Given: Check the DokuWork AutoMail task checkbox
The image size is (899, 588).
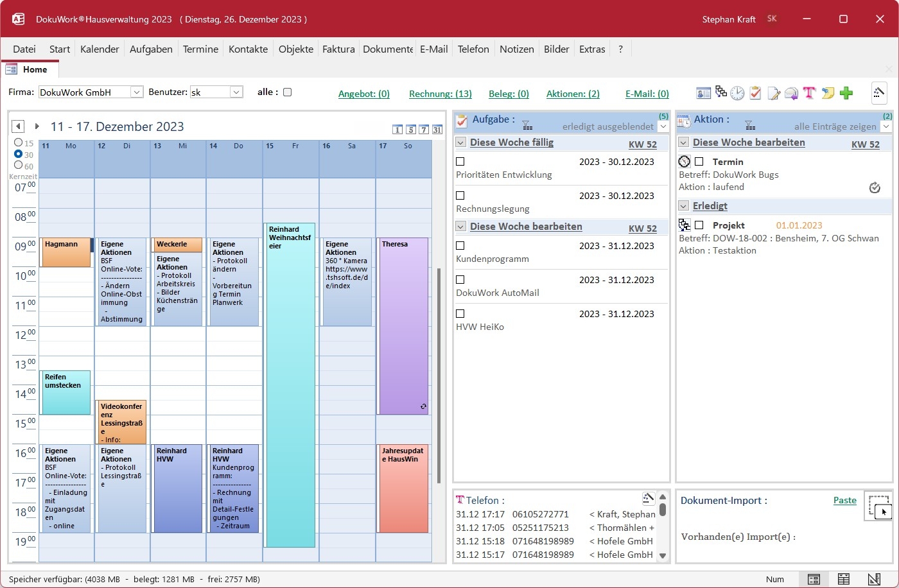Looking at the screenshot, I should [460, 280].
